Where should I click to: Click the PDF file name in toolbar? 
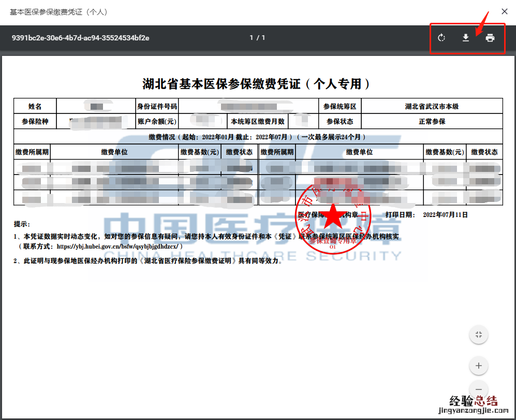click(81, 38)
